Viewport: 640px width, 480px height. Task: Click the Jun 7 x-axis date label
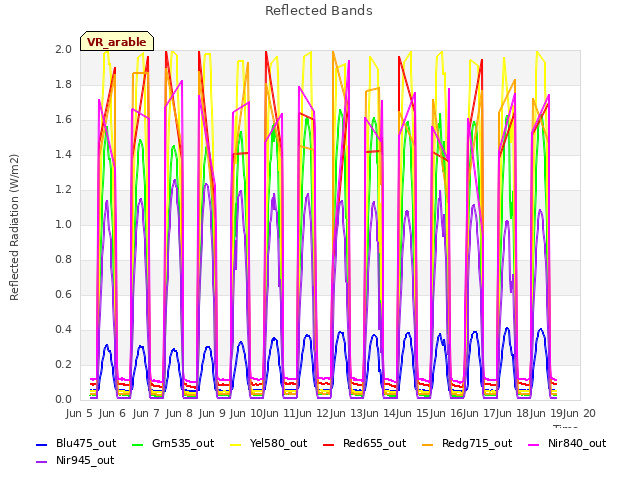click(x=146, y=413)
